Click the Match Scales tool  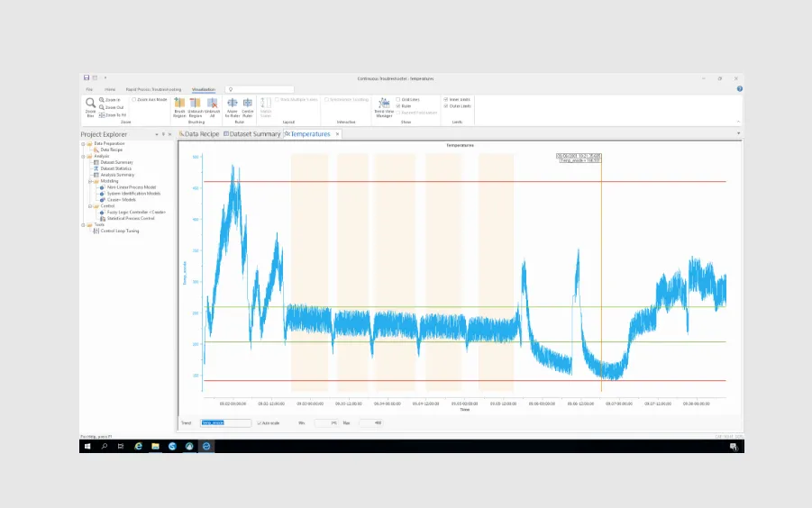266,107
